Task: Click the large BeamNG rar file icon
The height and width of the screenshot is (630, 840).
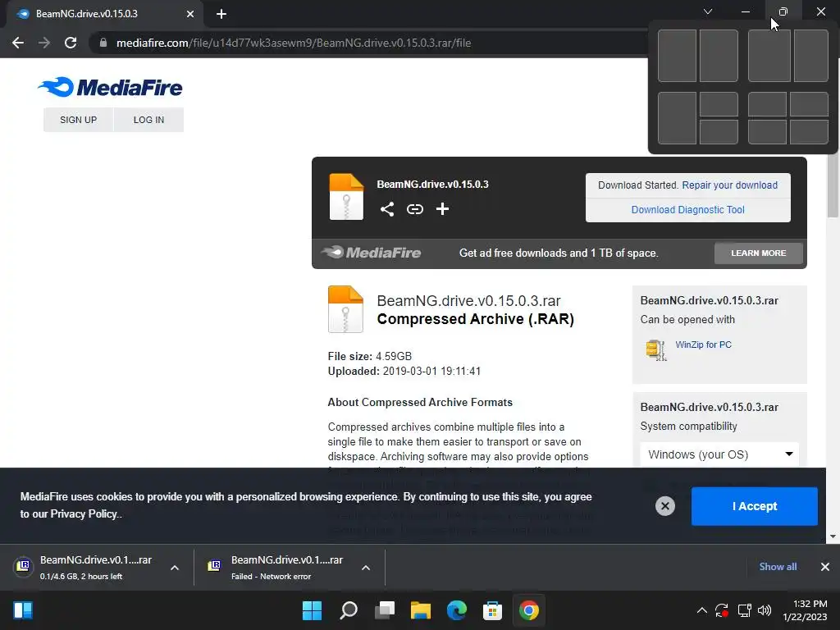Action: pyautogui.click(x=345, y=309)
